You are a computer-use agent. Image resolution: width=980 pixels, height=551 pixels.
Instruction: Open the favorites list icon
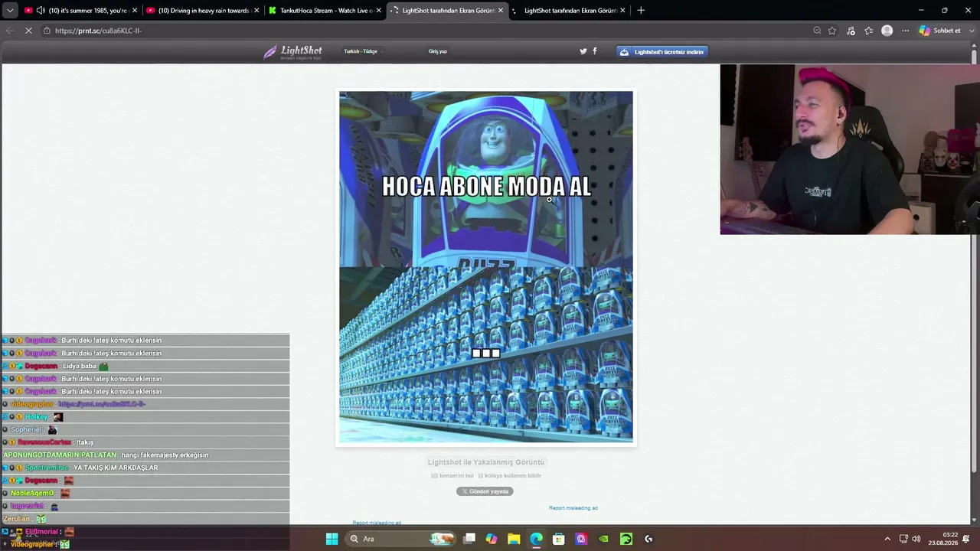click(x=868, y=31)
